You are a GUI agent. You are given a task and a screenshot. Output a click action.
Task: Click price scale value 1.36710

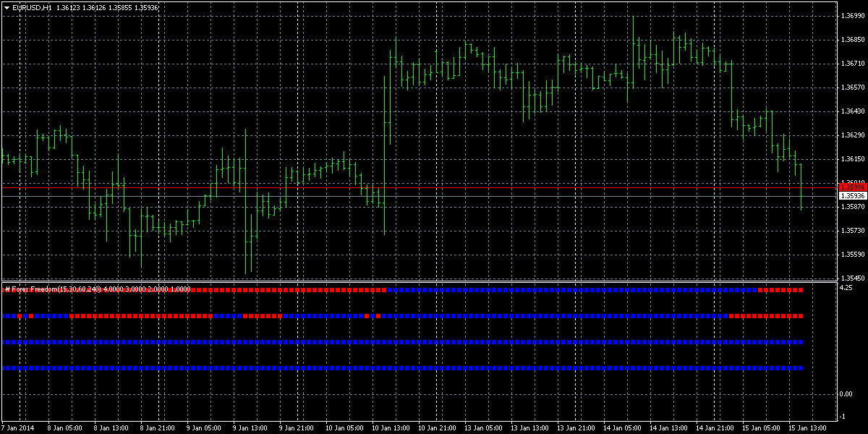tap(853, 64)
